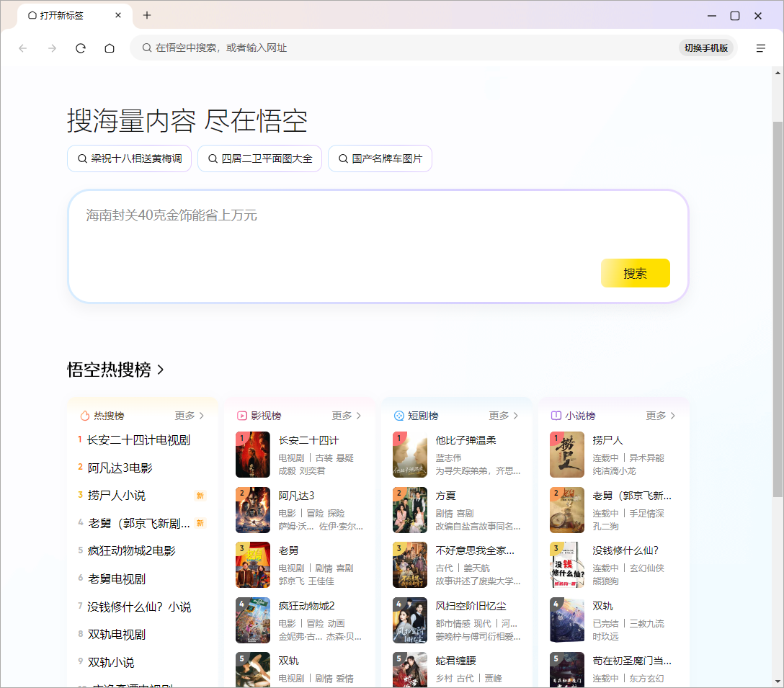Click 阿凡达3 poster thumbnail
784x688 pixels.
(x=253, y=510)
